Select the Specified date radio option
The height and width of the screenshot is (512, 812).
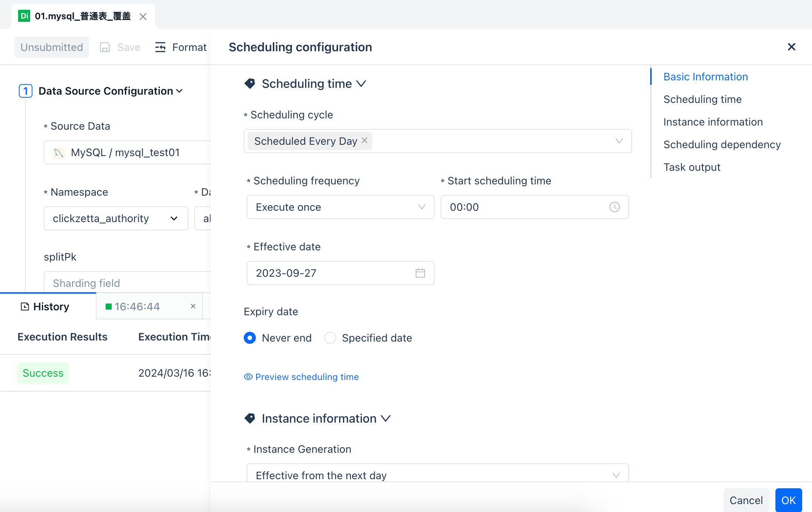[x=330, y=338]
